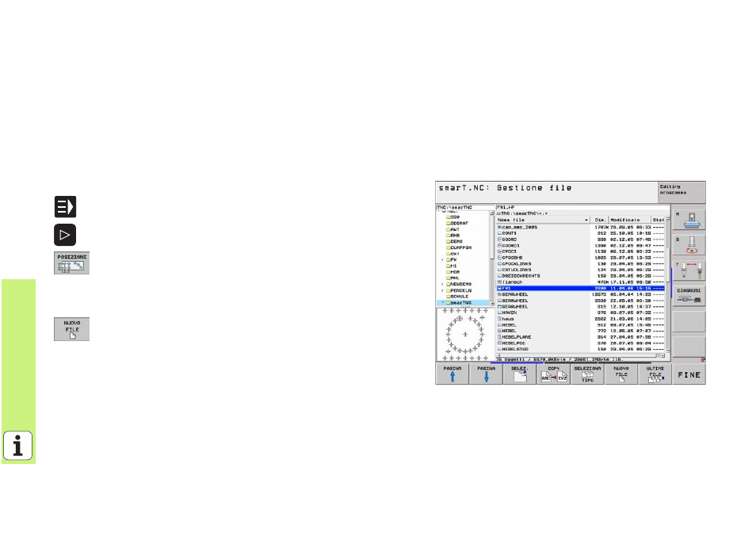The image size is (756, 533).
Task: Show ULTIMI FILE recent files list
Action: point(655,375)
